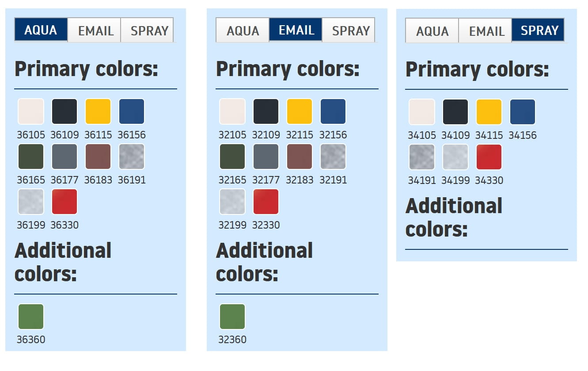Choose the red swatch 34330
The image size is (588, 371).
tap(489, 157)
